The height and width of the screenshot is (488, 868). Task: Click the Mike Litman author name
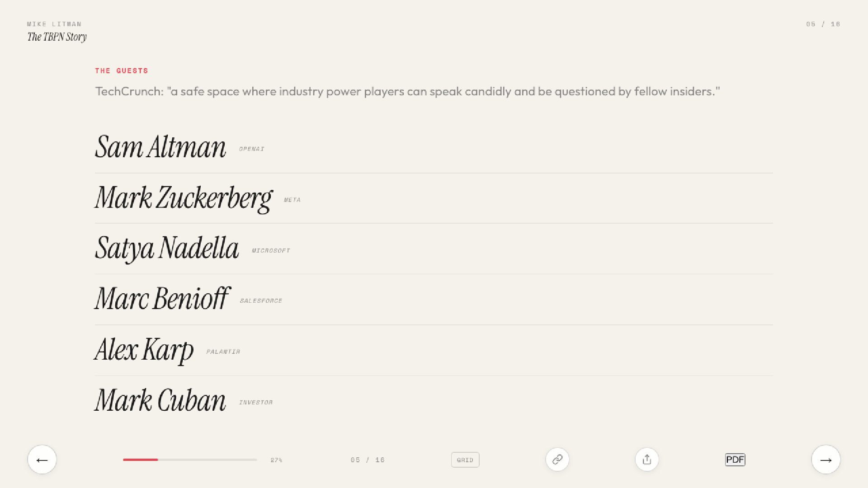click(54, 24)
